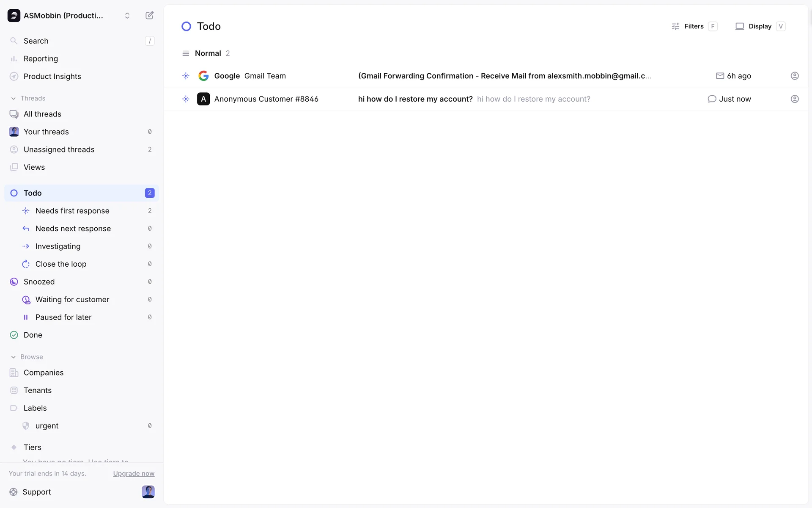Open the Close the loop queue
812x508 pixels.
(60, 264)
